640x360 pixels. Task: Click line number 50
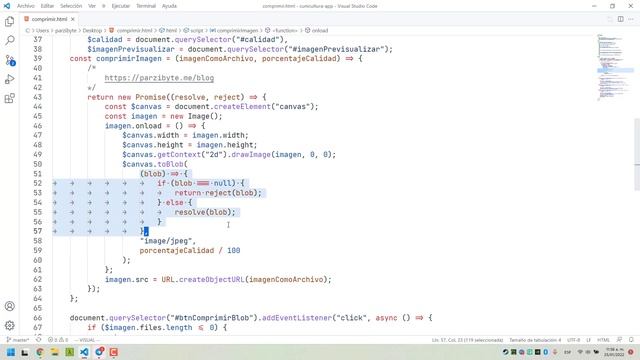tap(38, 164)
